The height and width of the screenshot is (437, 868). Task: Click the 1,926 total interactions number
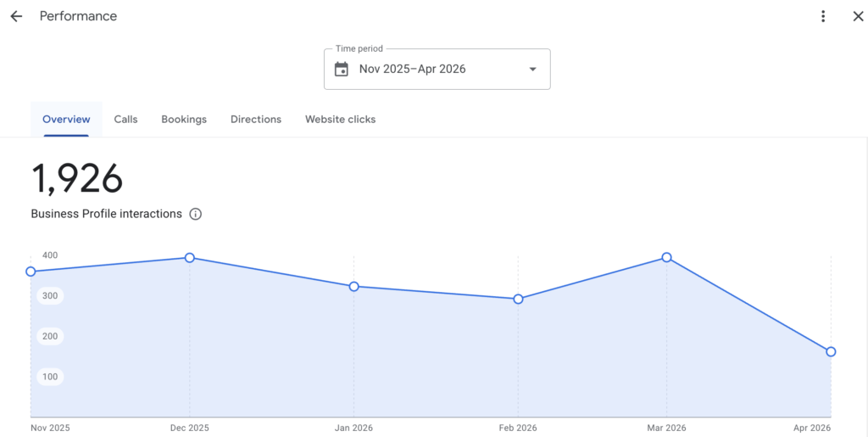point(77,179)
